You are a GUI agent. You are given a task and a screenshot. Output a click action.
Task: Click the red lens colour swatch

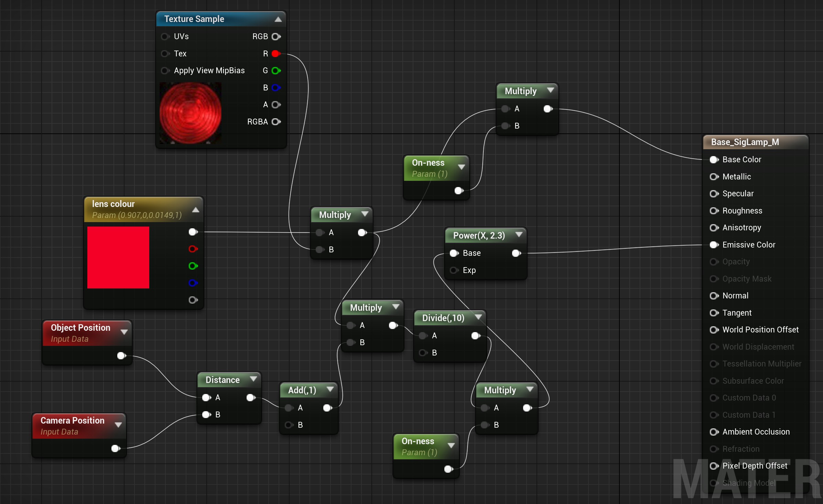click(118, 257)
